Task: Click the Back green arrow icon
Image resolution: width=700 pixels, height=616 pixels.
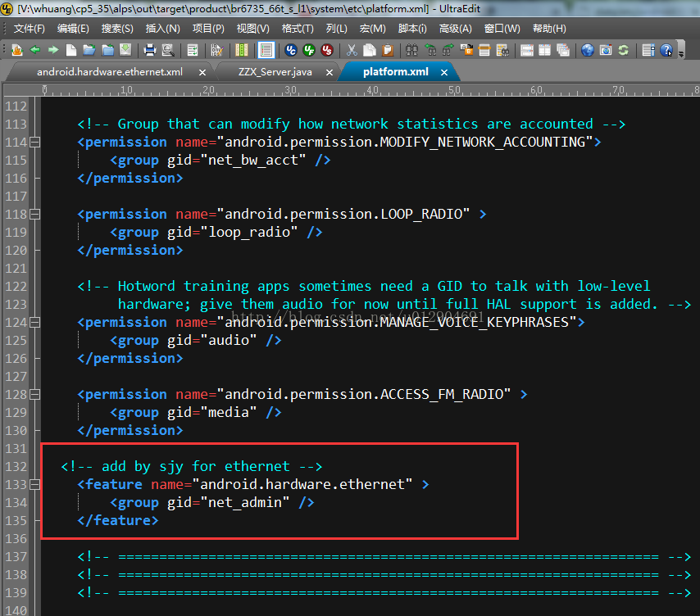Action: (35, 50)
